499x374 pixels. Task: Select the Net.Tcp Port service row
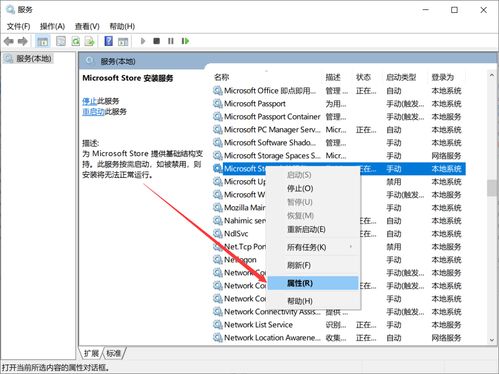(339, 247)
